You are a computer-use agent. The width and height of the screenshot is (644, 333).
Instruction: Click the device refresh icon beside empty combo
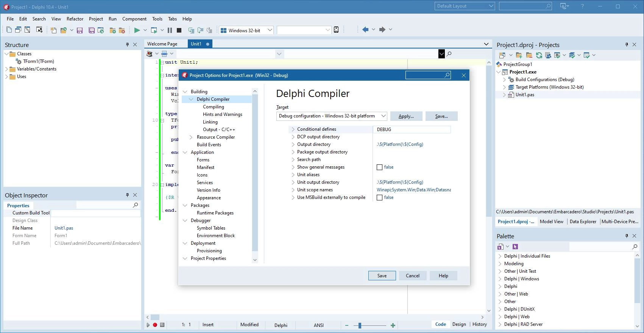(336, 30)
